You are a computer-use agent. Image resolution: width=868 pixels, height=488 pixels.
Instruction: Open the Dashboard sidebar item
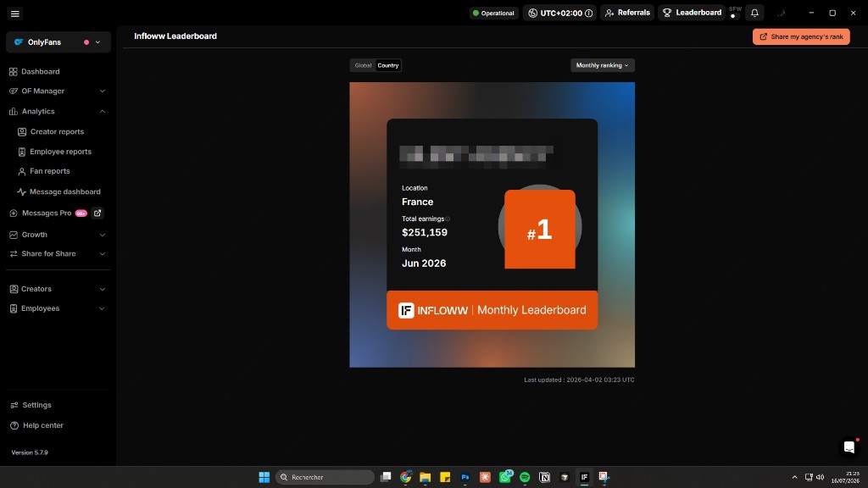41,71
